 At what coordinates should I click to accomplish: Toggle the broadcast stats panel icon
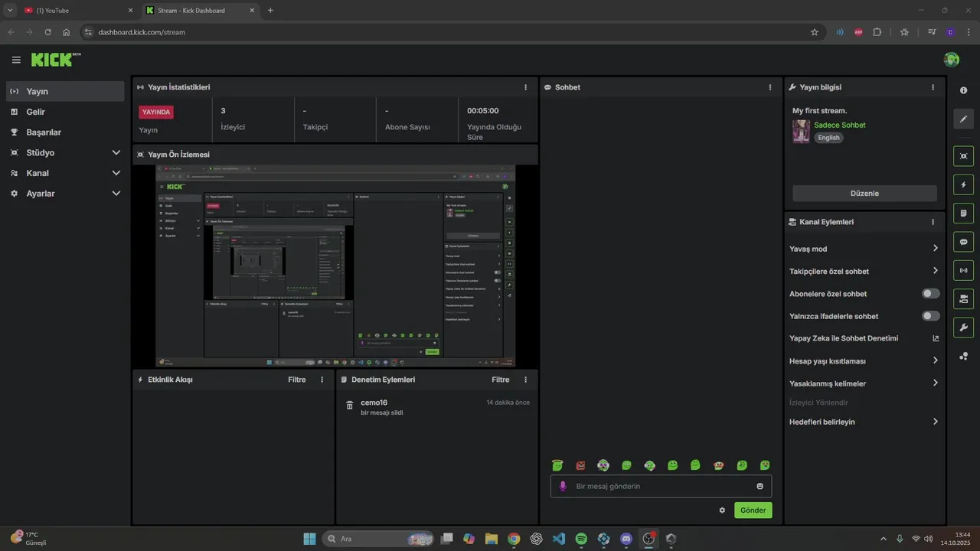point(963,270)
